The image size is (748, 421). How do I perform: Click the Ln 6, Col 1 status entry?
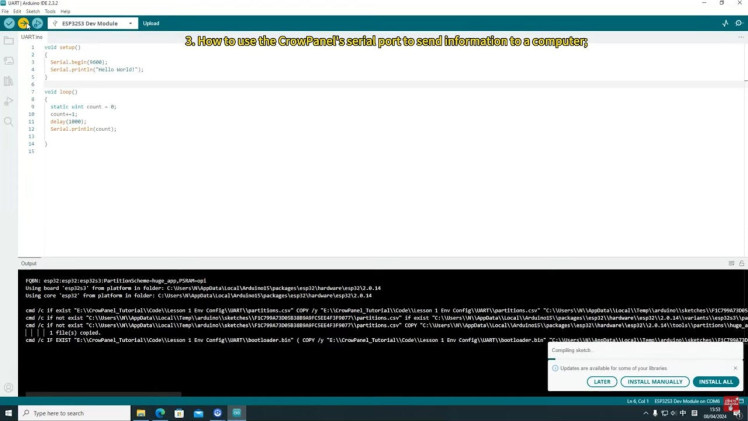click(637, 401)
